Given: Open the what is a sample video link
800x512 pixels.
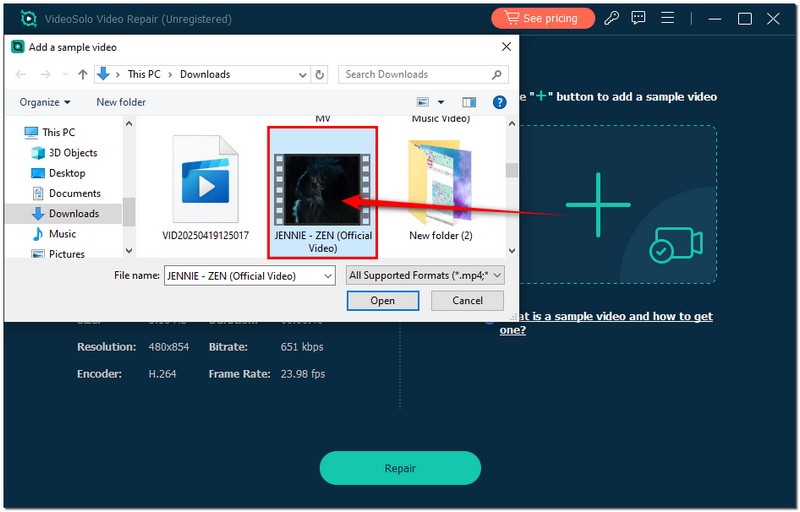Looking at the screenshot, I should coord(606,323).
